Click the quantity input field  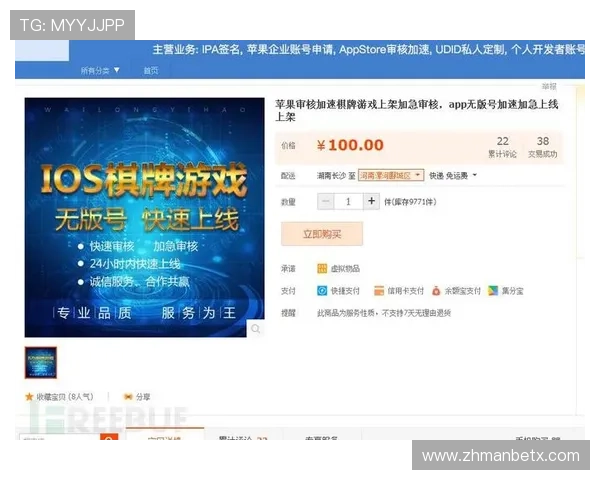click(348, 201)
